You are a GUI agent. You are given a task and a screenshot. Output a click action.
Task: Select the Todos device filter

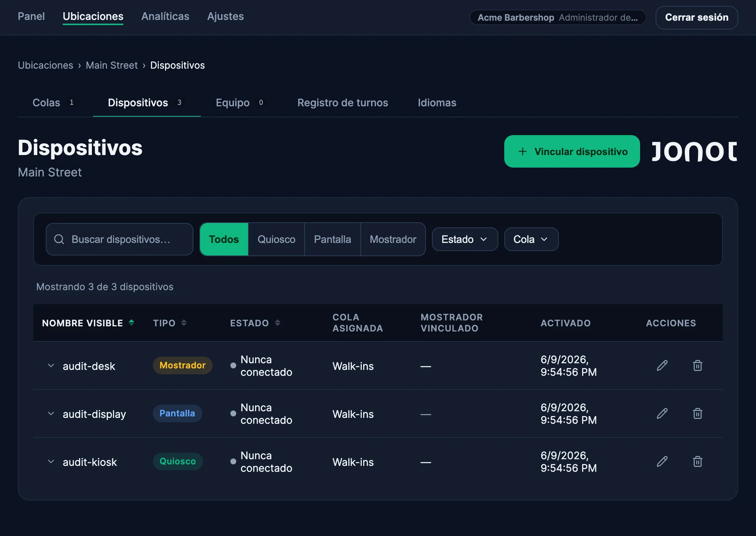pos(224,239)
